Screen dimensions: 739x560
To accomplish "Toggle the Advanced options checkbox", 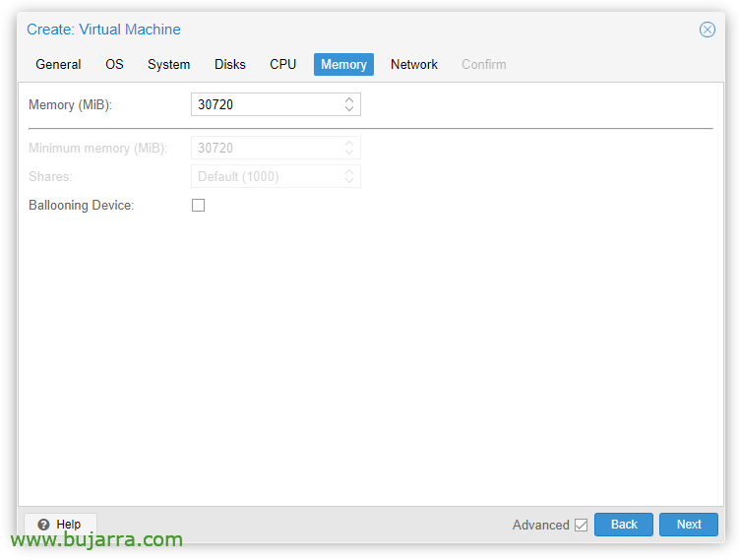I will pyautogui.click(x=581, y=525).
